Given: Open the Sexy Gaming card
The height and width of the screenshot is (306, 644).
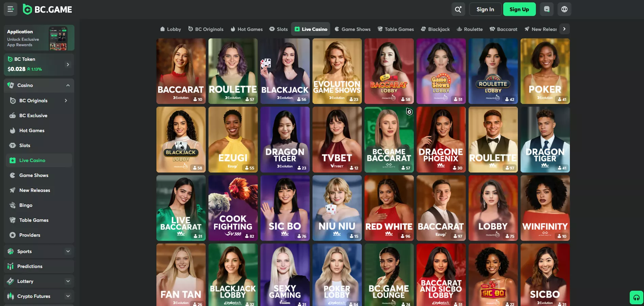Looking at the screenshot, I should [285, 275].
